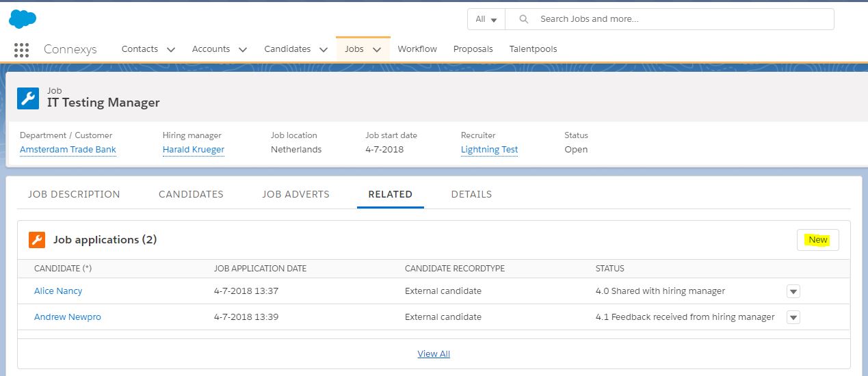Image resolution: width=868 pixels, height=376 pixels.
Task: Expand the Contacts tab chevron
Action: [171, 49]
